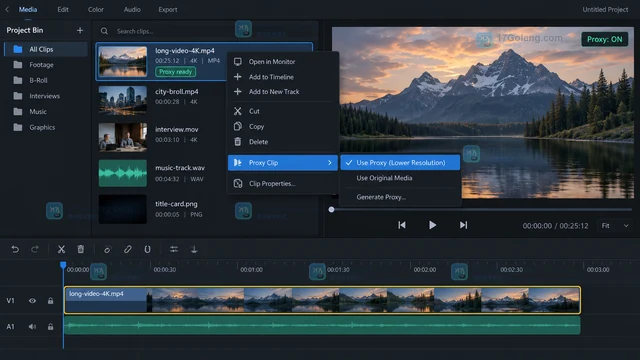This screenshot has height=360, width=640.
Task: Open timeline settings sliders icon
Action: 174,249
